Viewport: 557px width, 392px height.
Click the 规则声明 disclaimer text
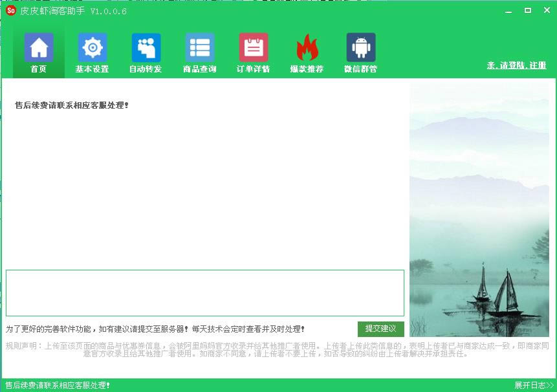[x=277, y=350]
